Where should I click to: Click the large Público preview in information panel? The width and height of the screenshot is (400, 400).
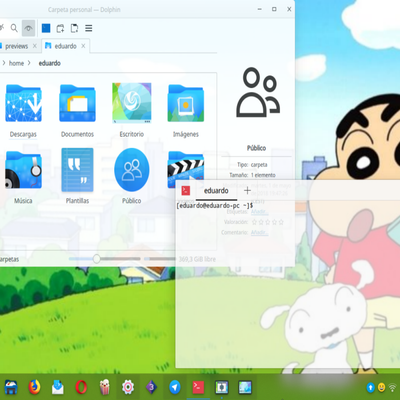[x=258, y=92]
